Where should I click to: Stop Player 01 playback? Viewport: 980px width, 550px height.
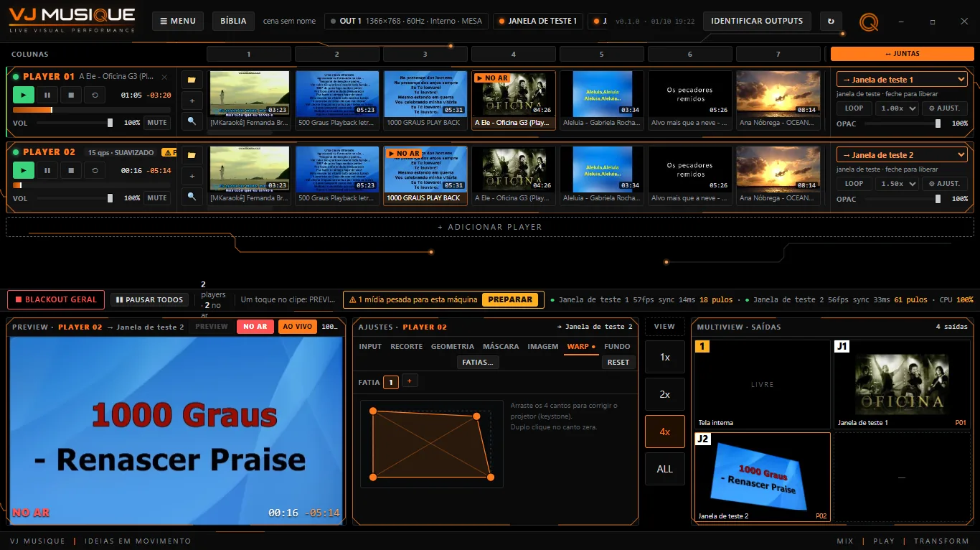(x=71, y=95)
